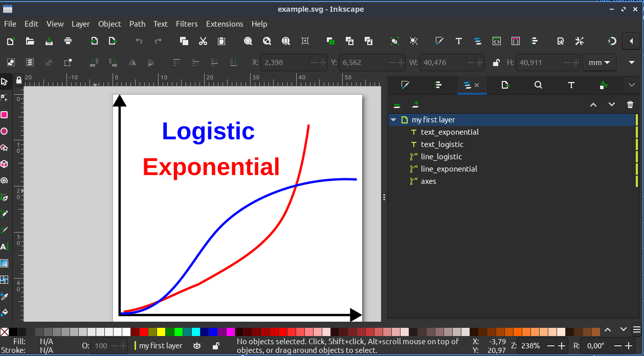644x356 pixels.
Task: Click the Open document folder icon
Action: (x=30, y=41)
